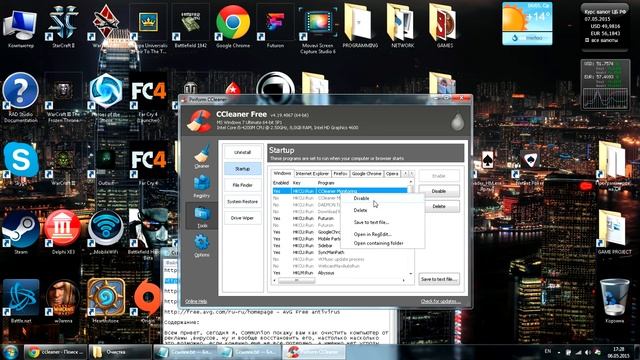Open the Steam desktop shortcut

20,232
